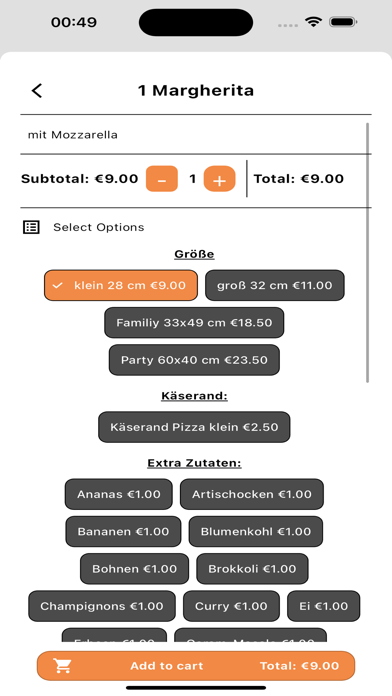Increase quantity with the plus button
392x696 pixels.
click(x=219, y=179)
